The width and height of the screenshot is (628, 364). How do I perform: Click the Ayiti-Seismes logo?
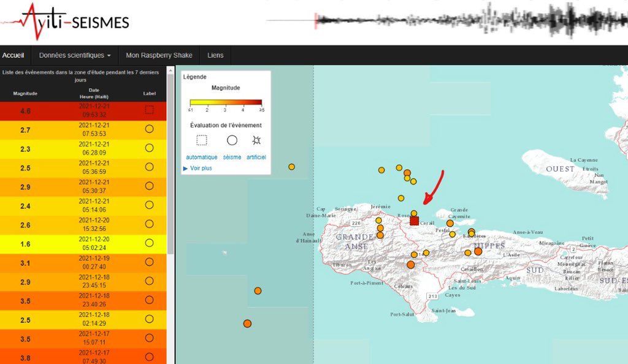[x=66, y=21]
